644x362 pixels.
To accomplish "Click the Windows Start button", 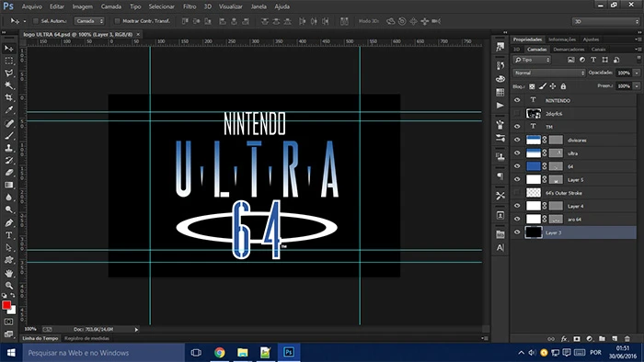I will (11, 353).
